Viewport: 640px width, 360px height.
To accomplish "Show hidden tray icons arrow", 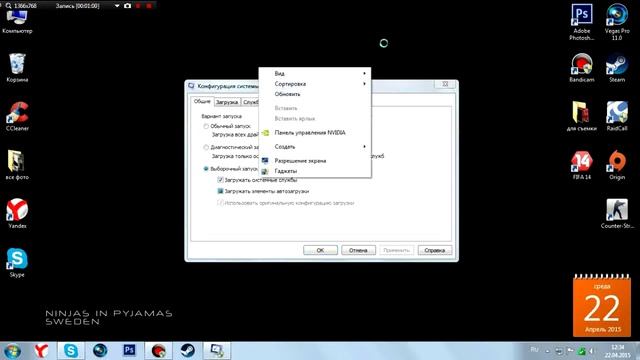I will pos(548,351).
